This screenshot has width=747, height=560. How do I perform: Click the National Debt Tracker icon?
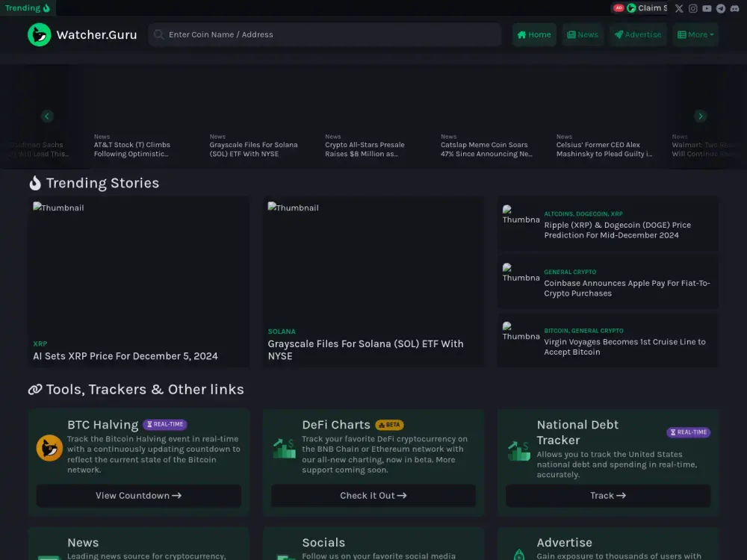coord(518,450)
